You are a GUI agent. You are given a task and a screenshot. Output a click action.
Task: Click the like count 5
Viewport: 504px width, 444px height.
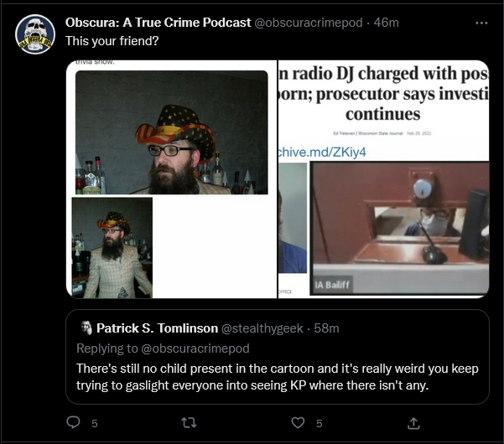(319, 423)
